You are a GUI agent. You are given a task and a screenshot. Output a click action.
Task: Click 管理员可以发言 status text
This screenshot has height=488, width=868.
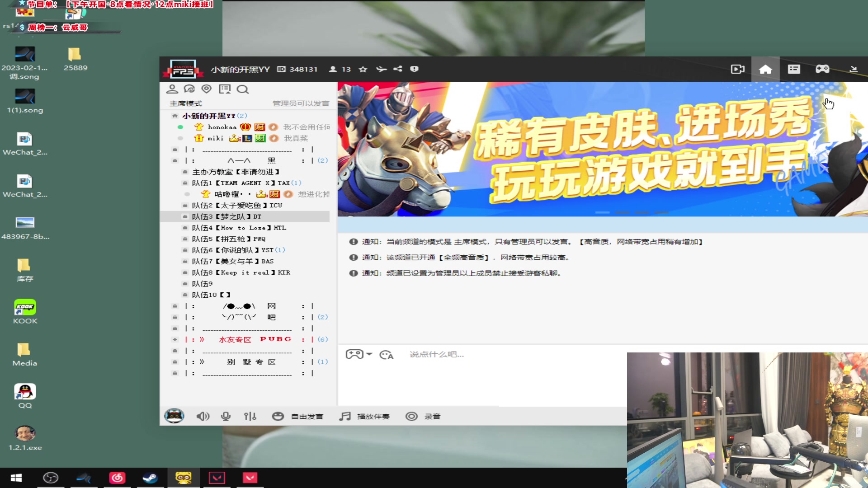301,103
